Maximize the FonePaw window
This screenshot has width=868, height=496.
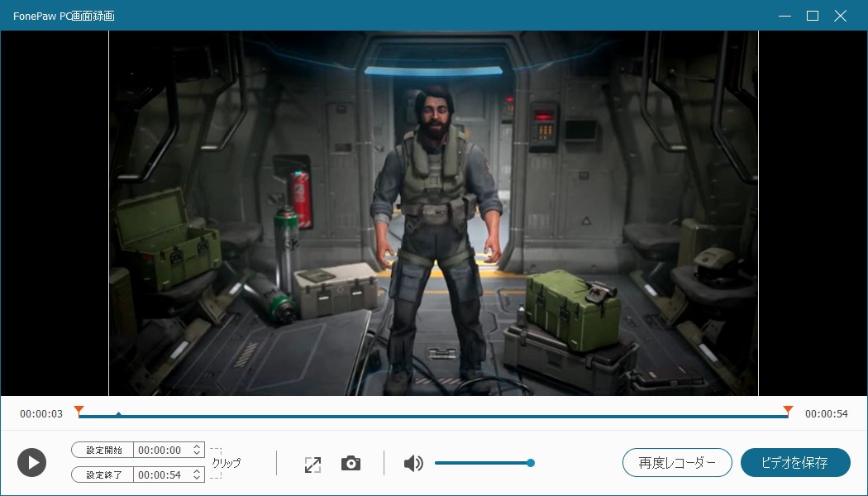click(813, 16)
